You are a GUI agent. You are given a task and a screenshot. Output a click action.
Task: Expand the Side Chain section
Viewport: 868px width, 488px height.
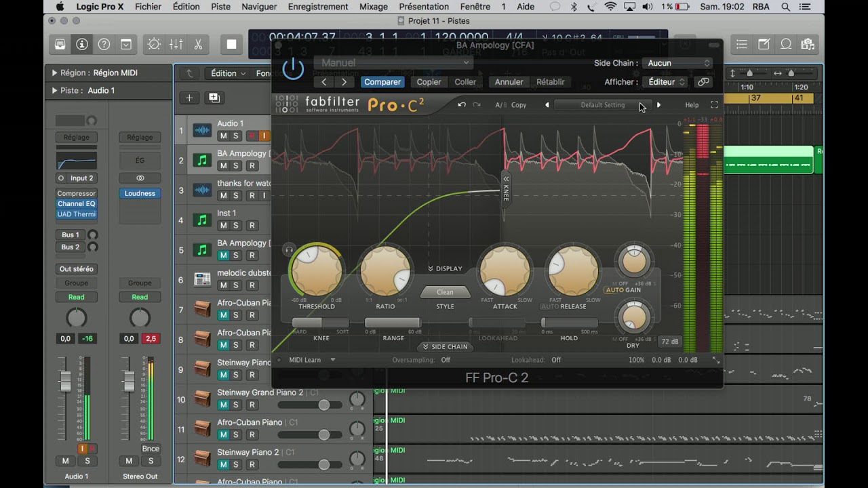pos(445,346)
